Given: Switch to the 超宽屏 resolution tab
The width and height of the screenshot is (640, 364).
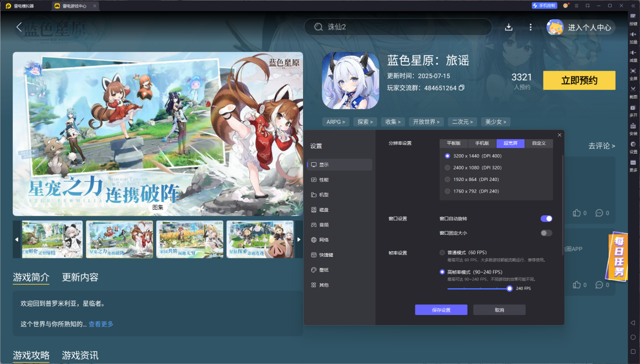Looking at the screenshot, I should [x=510, y=143].
